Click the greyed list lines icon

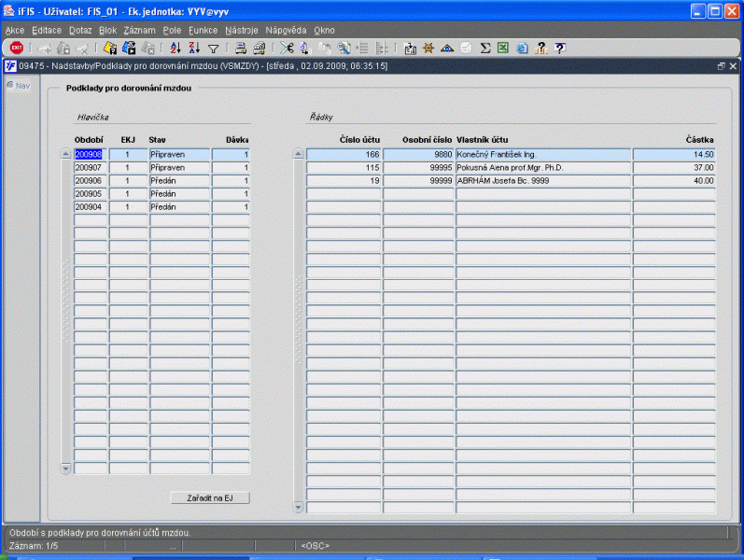click(x=362, y=48)
